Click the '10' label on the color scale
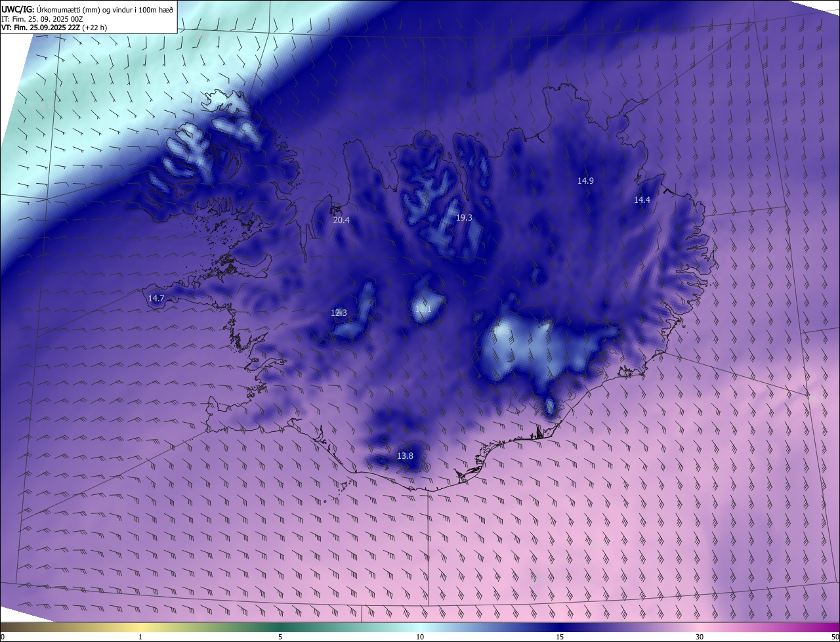This screenshot has height=642, width=840. (420, 637)
